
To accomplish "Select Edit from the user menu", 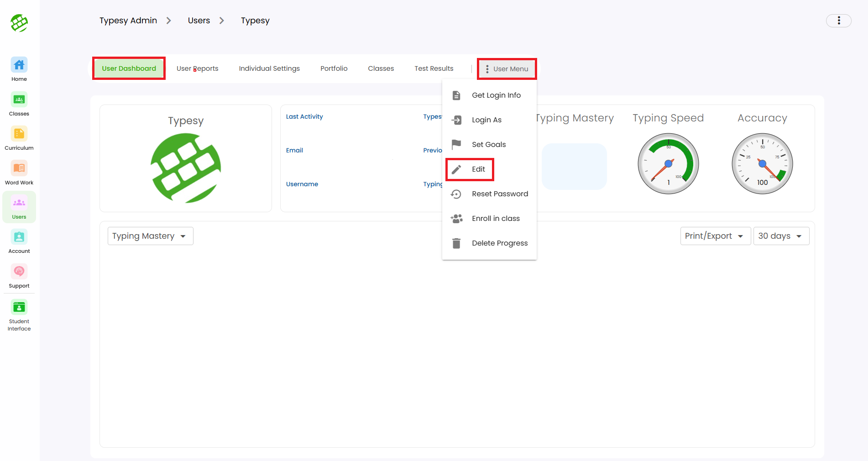I will point(489,169).
